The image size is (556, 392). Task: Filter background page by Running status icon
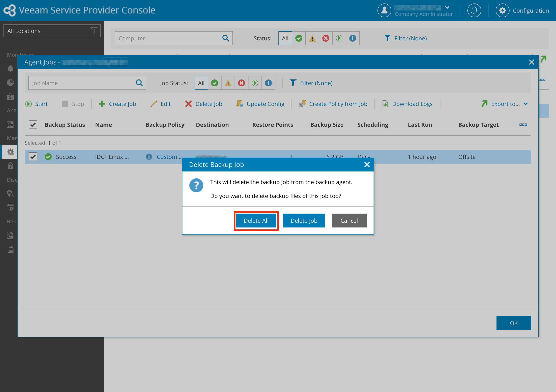pos(339,38)
